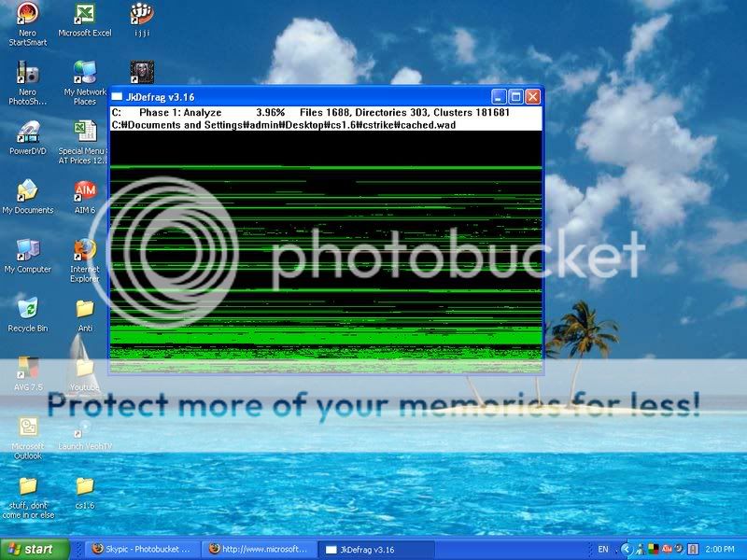Select the Youtube folder on desktop
747x560 pixels.
85,374
